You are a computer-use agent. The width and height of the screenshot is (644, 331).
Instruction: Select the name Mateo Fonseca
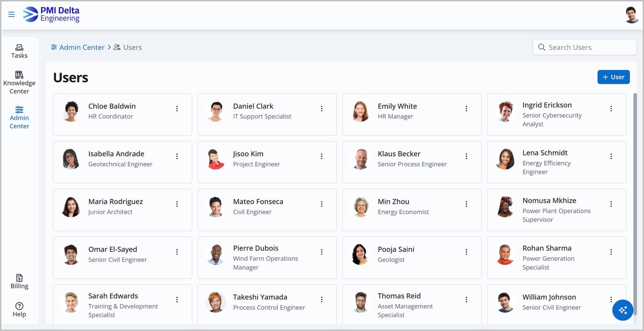[x=258, y=201]
